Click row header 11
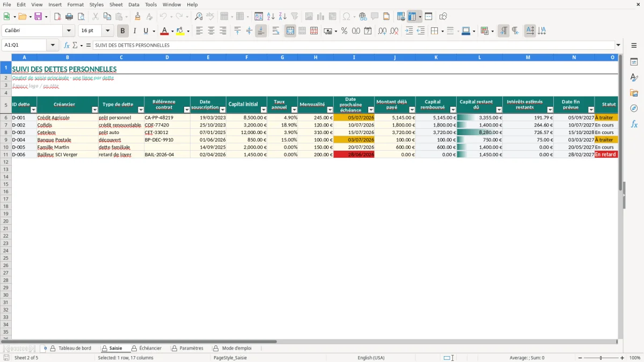This screenshot has width=644, height=362. click(x=5, y=154)
